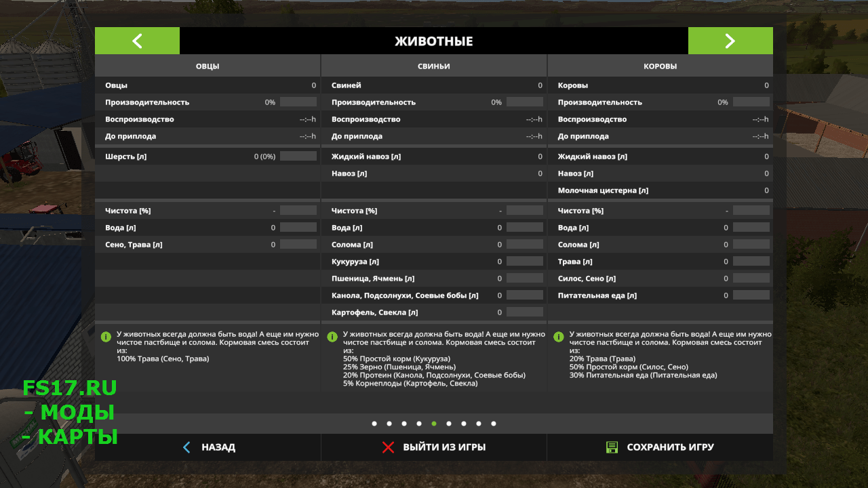Select the first page indicator dot
This screenshot has height=488, width=868.
(374, 424)
